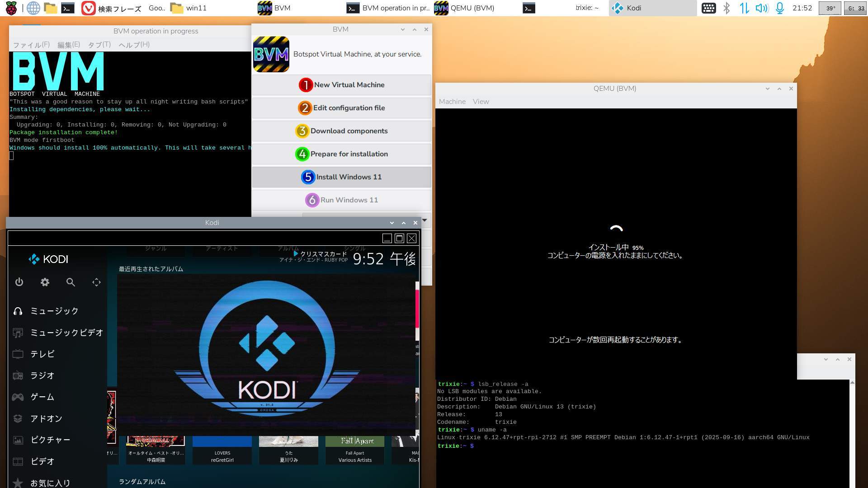This screenshot has height=488, width=868.
Task: Select ミュージック in Kodi sidebar
Action: click(x=54, y=311)
